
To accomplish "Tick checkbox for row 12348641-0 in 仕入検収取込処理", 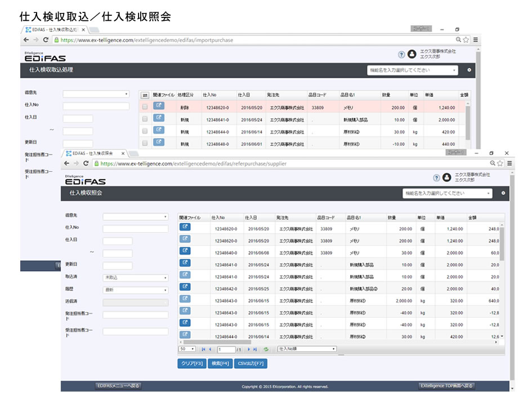I will 145,119.
